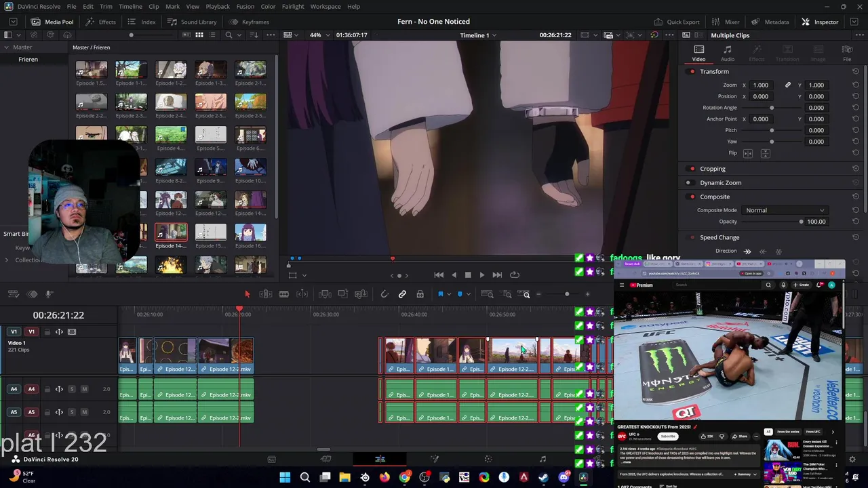Select the Frieren bin
The height and width of the screenshot is (488, 868).
[28, 60]
